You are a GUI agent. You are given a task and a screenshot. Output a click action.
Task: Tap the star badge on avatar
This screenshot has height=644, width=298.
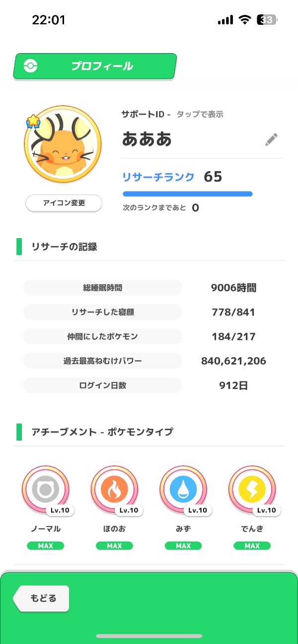pos(33,121)
